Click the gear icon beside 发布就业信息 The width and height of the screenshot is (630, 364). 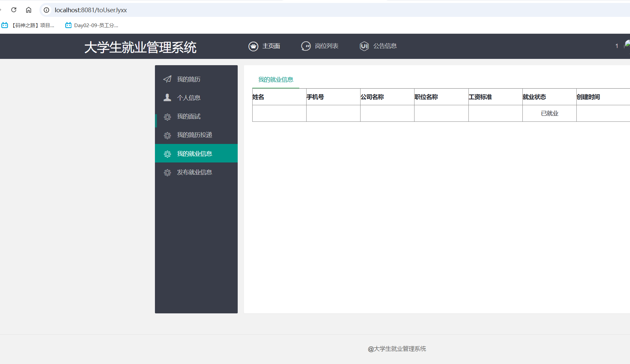(x=167, y=172)
